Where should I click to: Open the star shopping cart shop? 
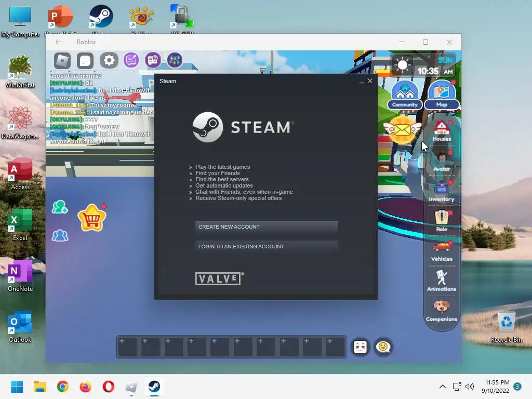click(92, 218)
